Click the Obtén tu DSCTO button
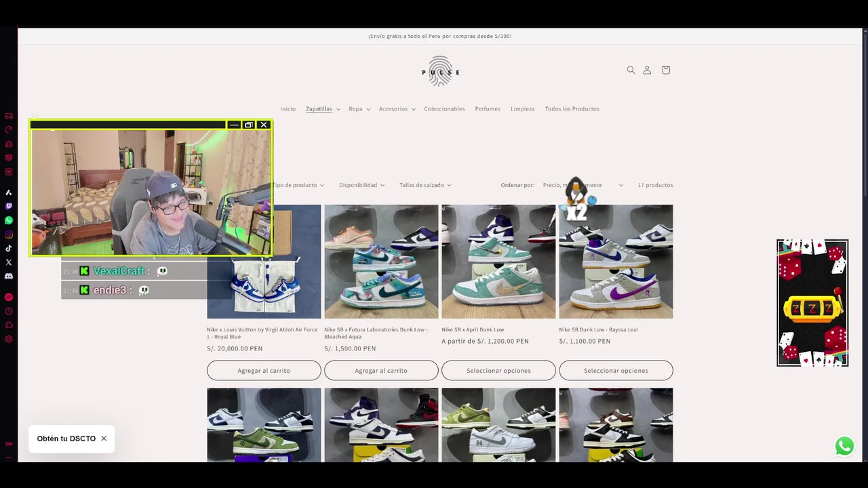Image resolution: width=868 pixels, height=488 pixels. pyautogui.click(x=66, y=439)
